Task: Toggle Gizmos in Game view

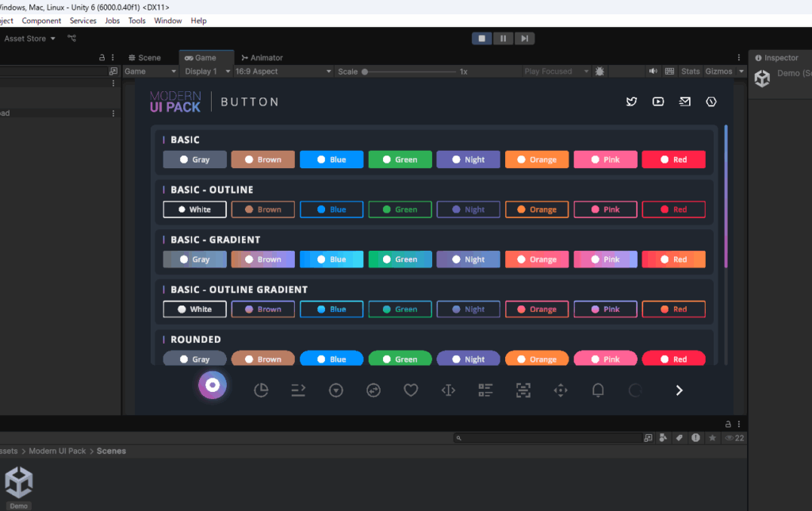Action: click(x=718, y=71)
